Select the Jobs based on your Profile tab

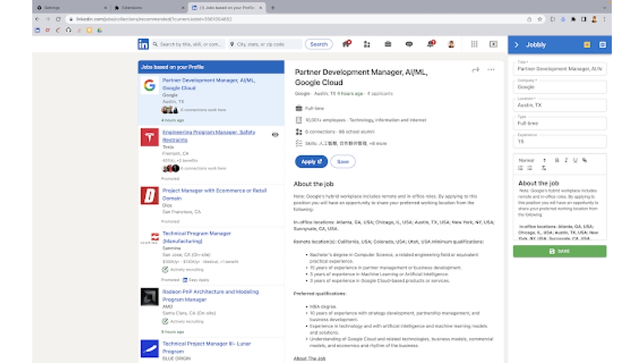pyautogui.click(x=227, y=7)
